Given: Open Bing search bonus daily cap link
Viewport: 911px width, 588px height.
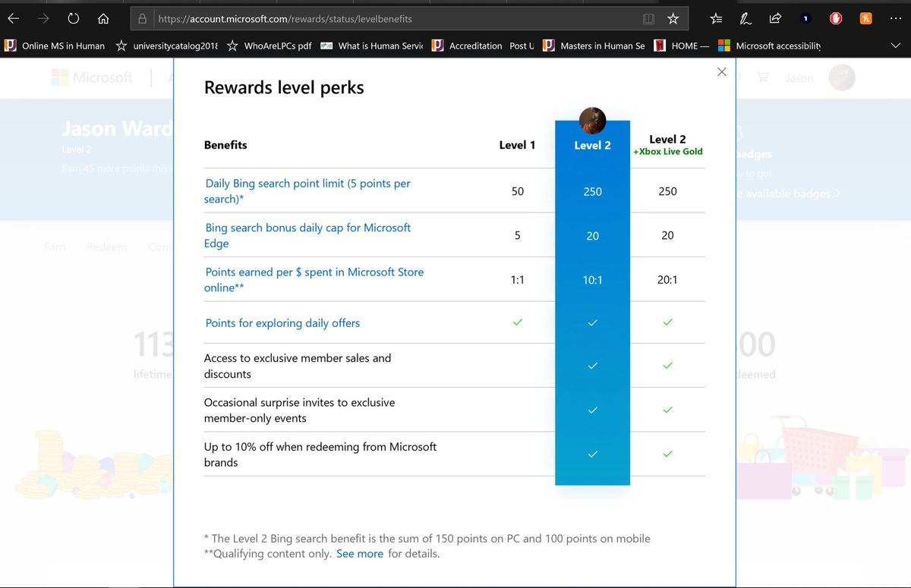Looking at the screenshot, I should (x=307, y=235).
